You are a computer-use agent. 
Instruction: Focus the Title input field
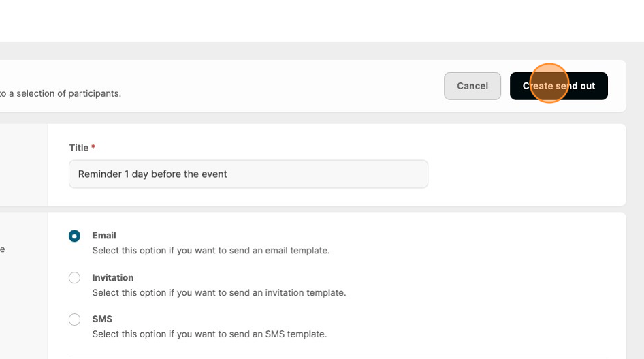click(x=248, y=174)
